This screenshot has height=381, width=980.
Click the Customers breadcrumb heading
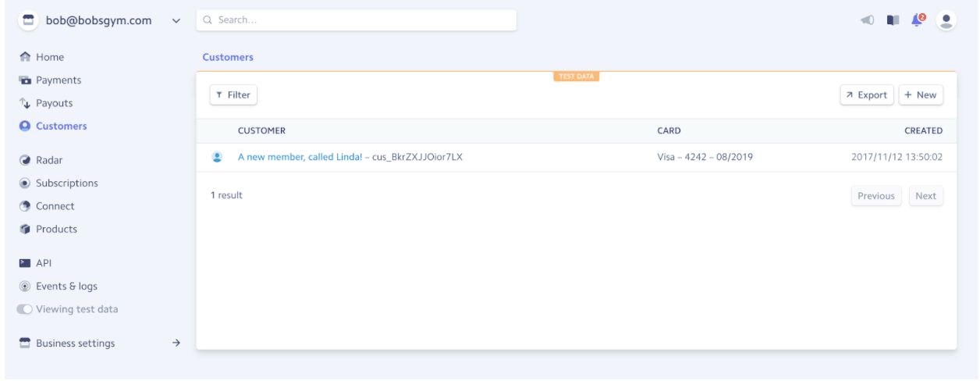coord(228,57)
